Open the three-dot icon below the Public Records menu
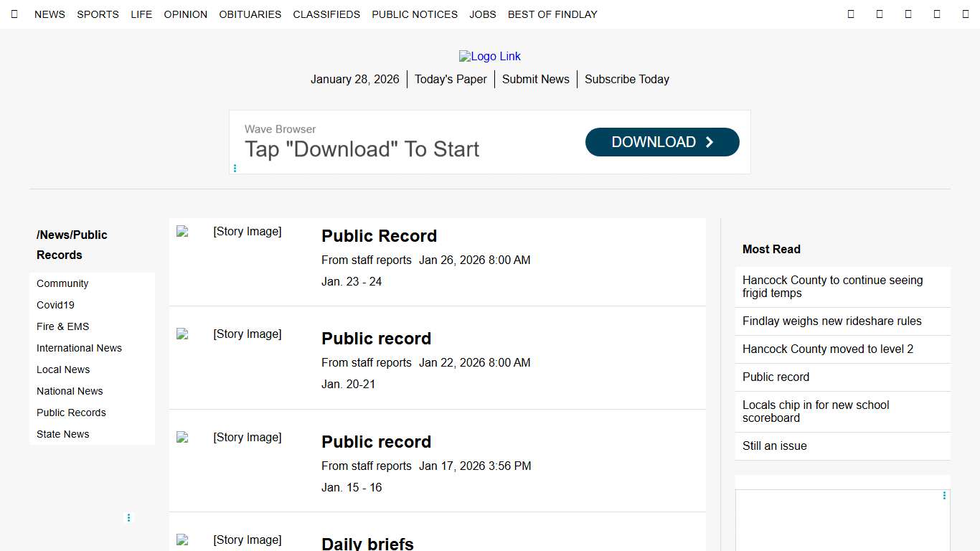Image resolution: width=980 pixels, height=551 pixels. click(128, 517)
